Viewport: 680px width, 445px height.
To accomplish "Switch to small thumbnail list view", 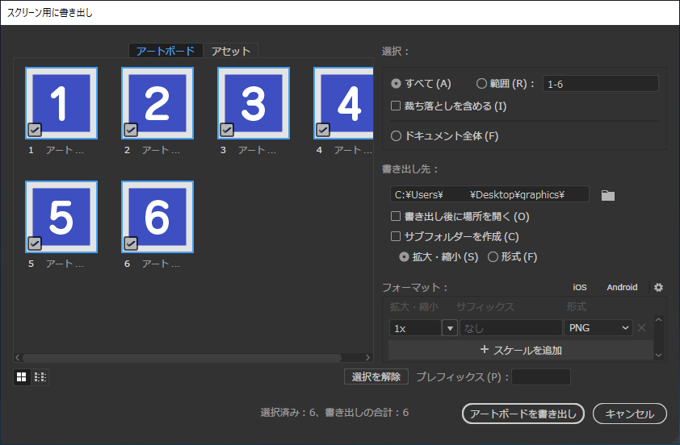I will (40, 377).
